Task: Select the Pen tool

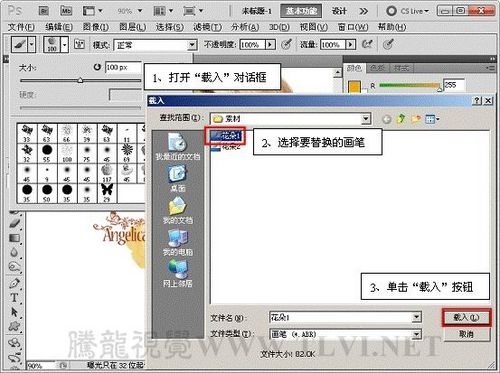Action: click(14, 283)
